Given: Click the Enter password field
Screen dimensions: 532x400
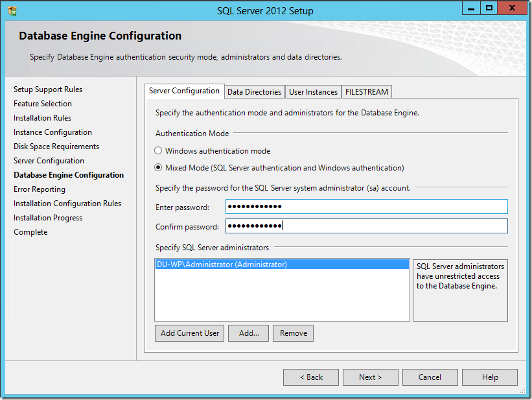Looking at the screenshot, I should [x=366, y=206].
